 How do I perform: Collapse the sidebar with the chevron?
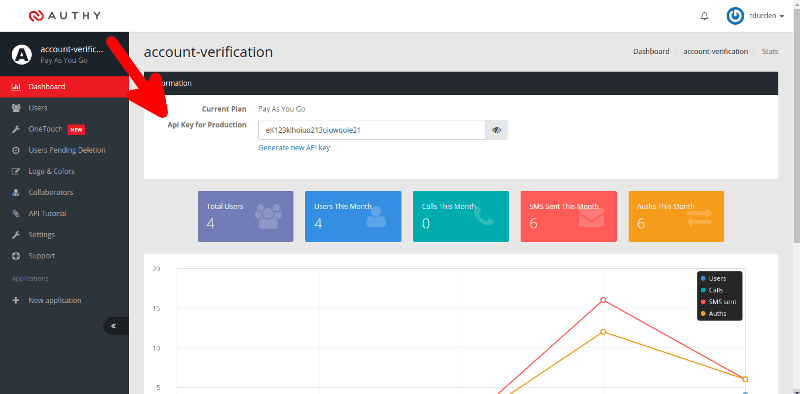115,326
